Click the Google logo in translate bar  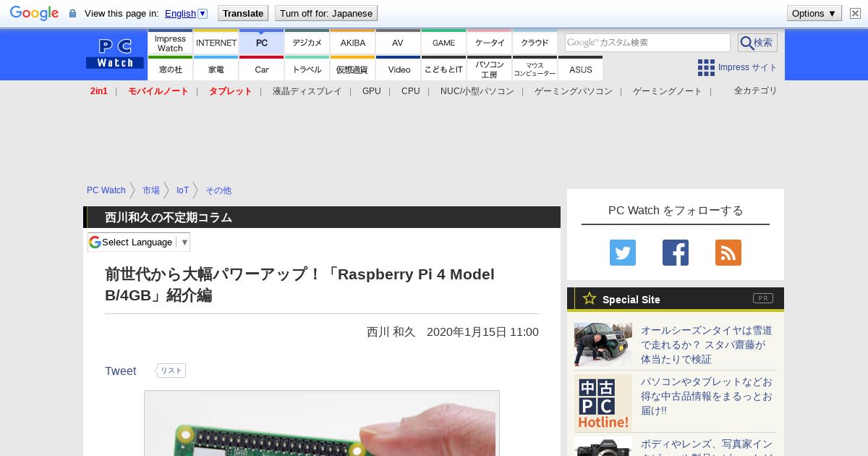tap(34, 13)
